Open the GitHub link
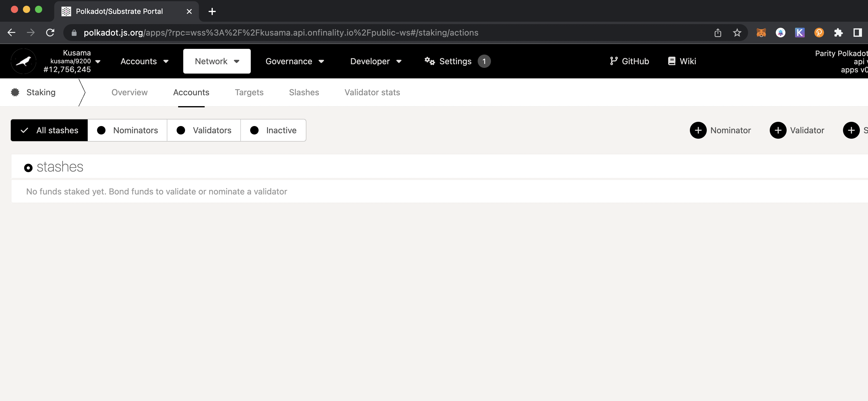Image resolution: width=868 pixels, height=401 pixels. coord(629,61)
